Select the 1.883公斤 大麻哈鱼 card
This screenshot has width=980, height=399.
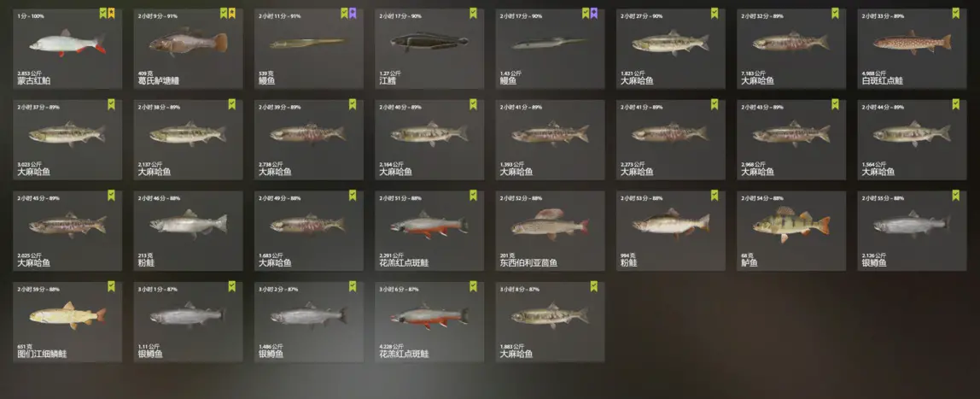click(550, 321)
